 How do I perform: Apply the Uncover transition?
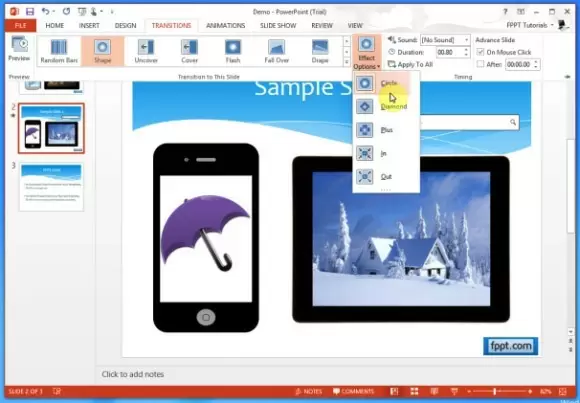pos(146,51)
